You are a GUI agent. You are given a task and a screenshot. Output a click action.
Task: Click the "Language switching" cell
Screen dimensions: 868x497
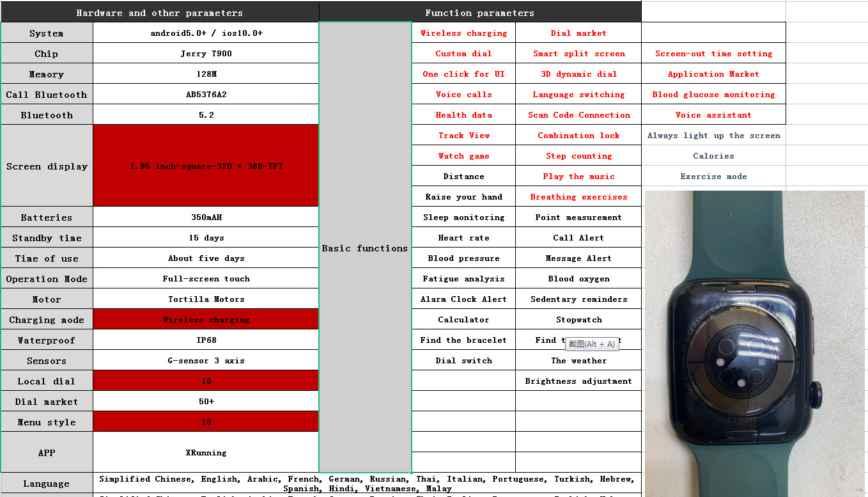click(x=578, y=95)
